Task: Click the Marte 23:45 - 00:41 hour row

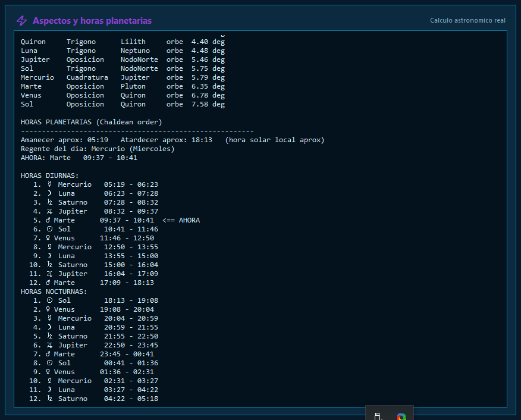Action: [x=94, y=354]
